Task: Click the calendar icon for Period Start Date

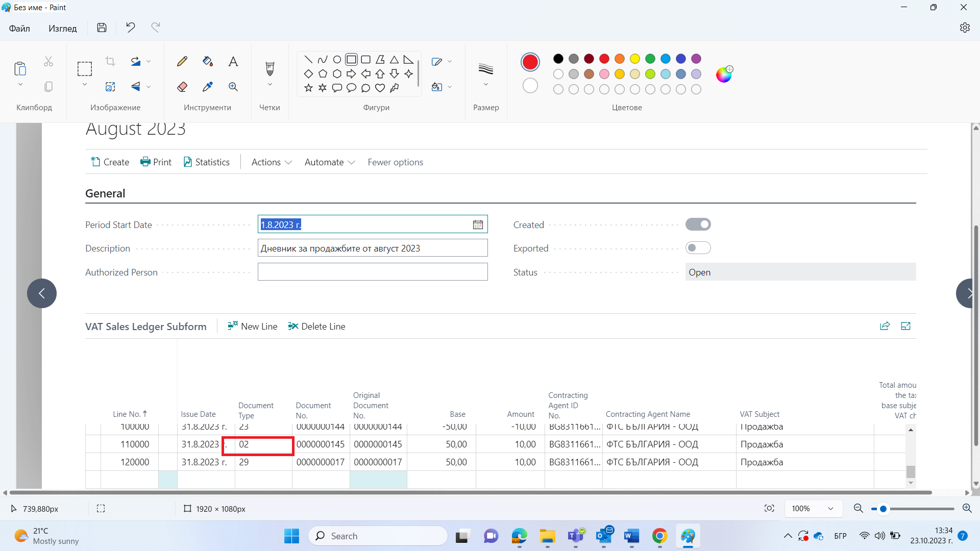Action: (478, 224)
